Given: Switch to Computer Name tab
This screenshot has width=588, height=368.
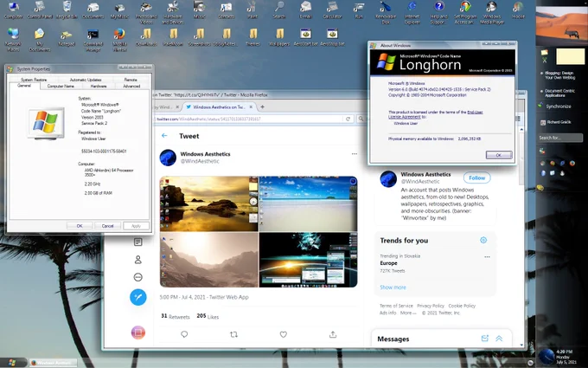Looking at the screenshot, I should coord(61,86).
